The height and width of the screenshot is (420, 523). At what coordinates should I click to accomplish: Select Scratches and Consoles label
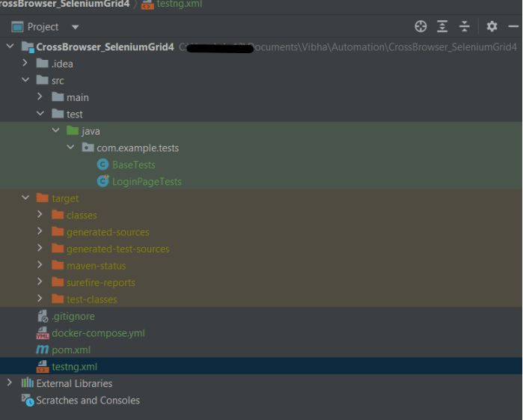[x=88, y=401]
